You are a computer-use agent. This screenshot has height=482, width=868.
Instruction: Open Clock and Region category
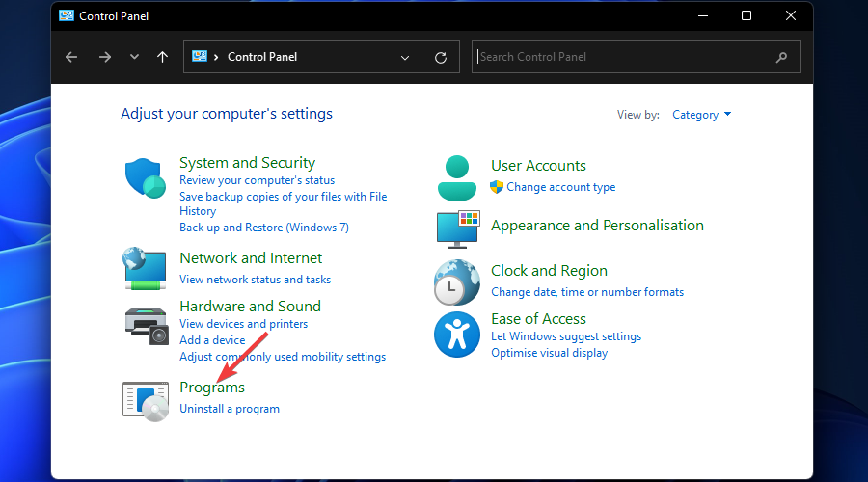point(549,271)
